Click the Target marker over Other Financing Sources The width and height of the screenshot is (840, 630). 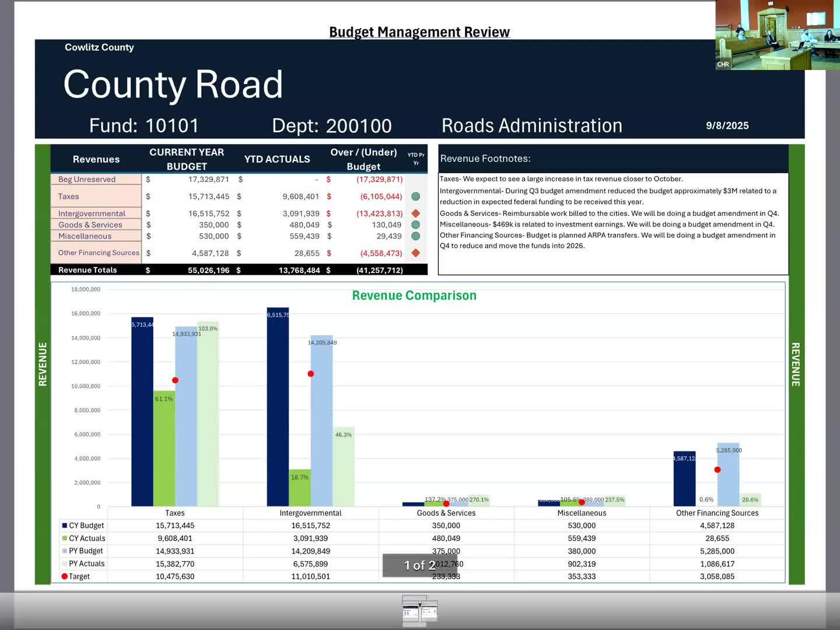[717, 469]
